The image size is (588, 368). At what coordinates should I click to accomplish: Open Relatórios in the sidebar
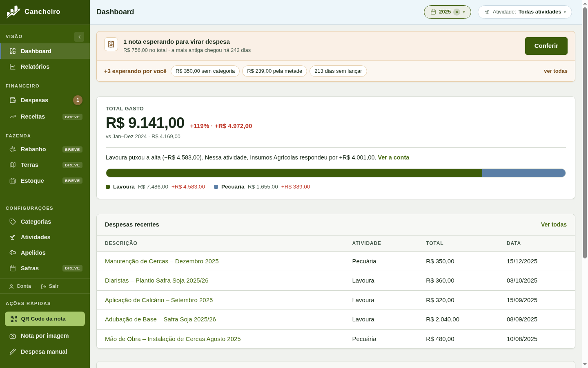click(x=45, y=67)
